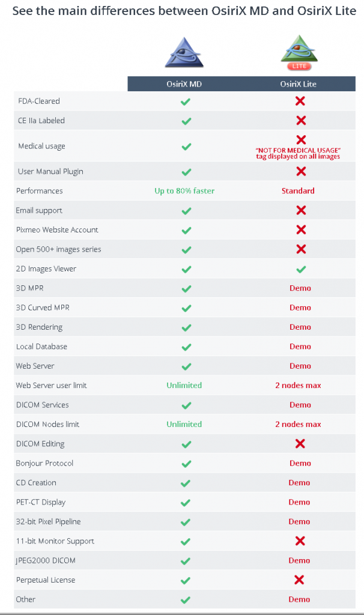Select the OsiriX MD column header
This screenshot has height=615, width=364.
[x=184, y=84]
